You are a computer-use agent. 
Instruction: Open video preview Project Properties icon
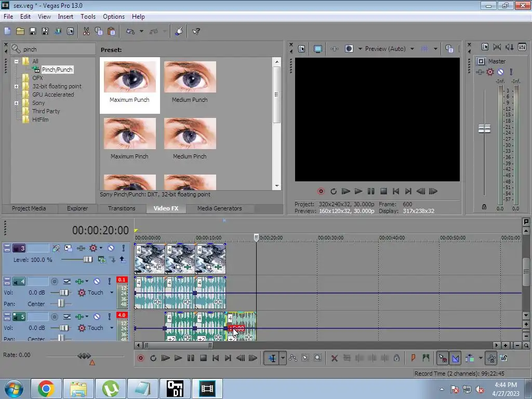click(x=302, y=49)
